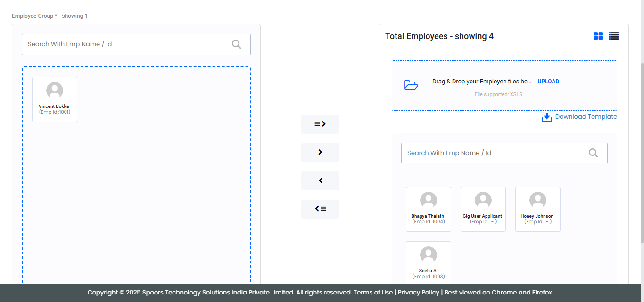The width and height of the screenshot is (644, 302).
Task: Click the folder icon in upload area
Action: (x=411, y=85)
